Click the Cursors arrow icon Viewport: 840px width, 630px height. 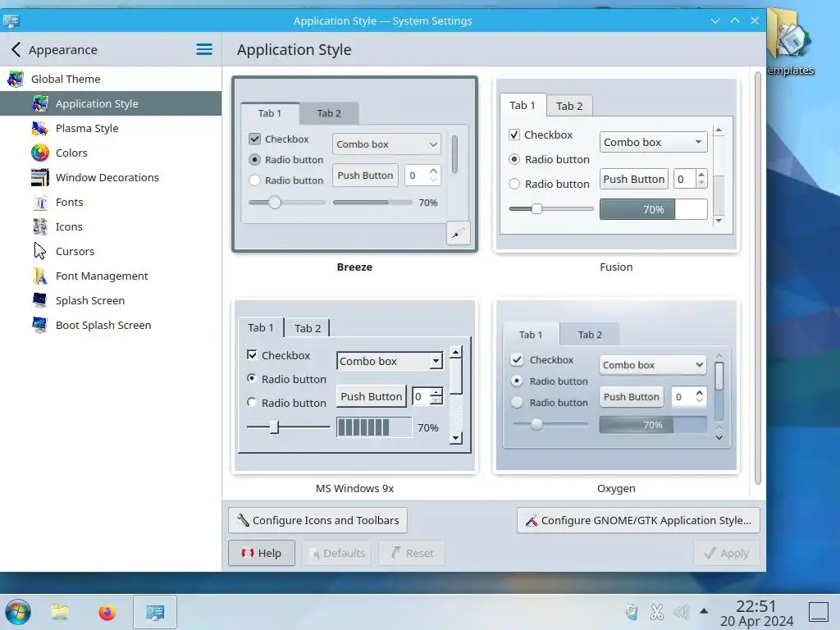point(40,251)
